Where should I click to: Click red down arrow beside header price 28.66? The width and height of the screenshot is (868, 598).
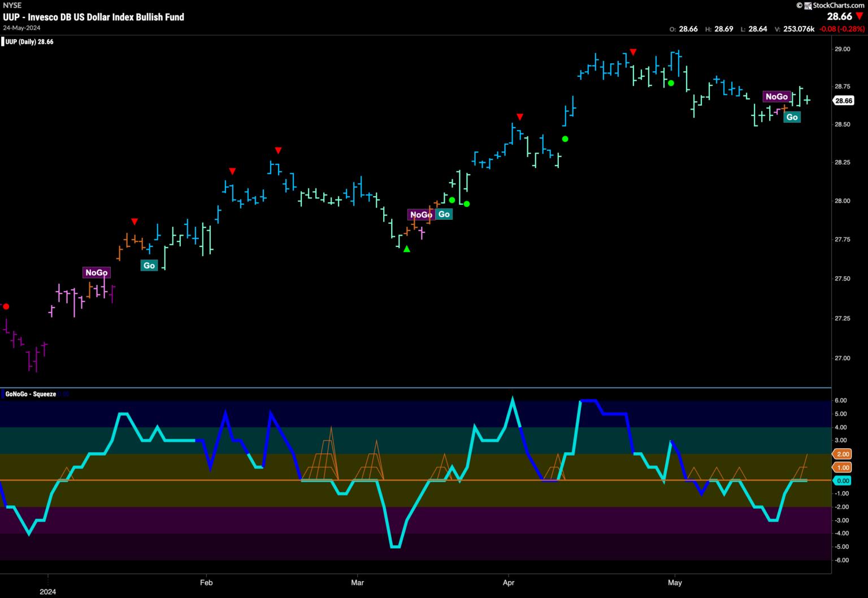pos(860,16)
